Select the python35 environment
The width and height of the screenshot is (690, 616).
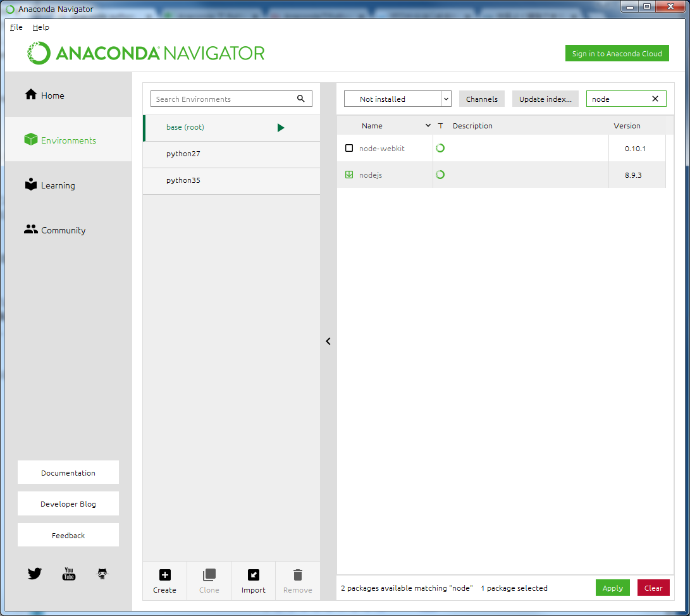pos(231,180)
